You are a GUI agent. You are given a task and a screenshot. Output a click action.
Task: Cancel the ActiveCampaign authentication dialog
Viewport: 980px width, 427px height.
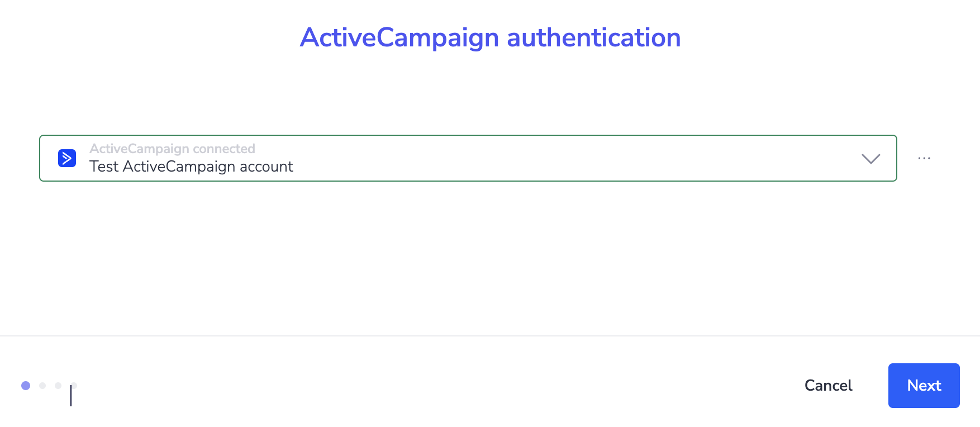point(828,386)
